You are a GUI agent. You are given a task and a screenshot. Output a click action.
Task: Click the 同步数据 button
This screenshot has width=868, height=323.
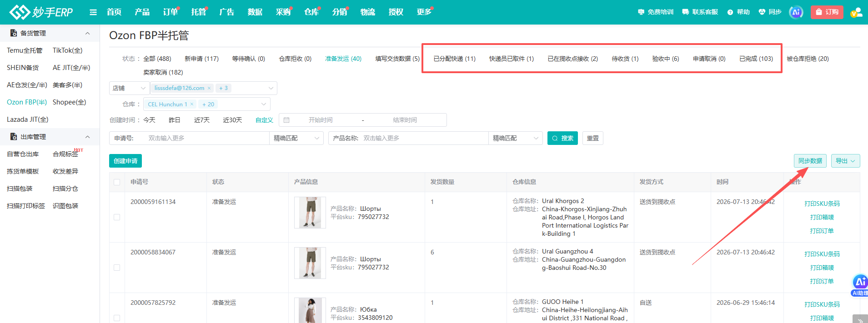810,161
